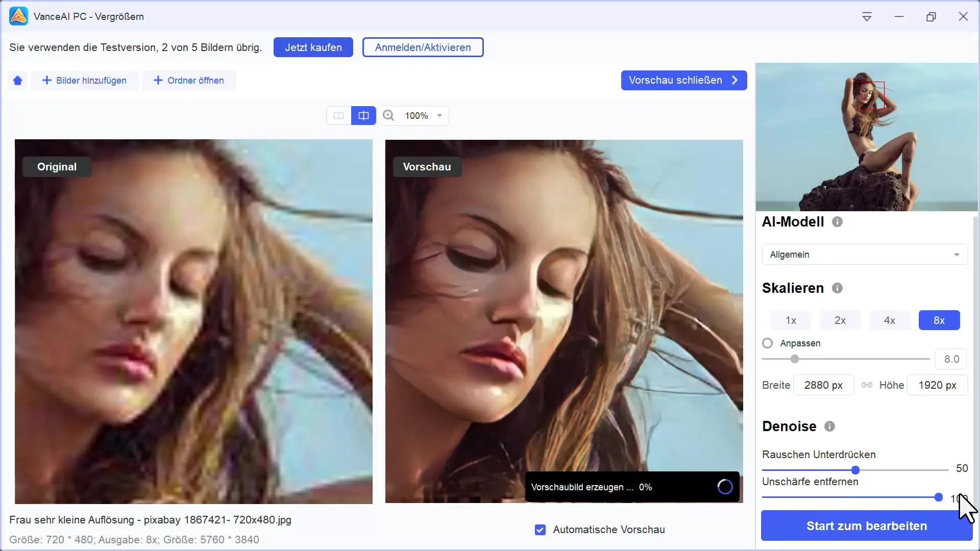The height and width of the screenshot is (551, 980).
Task: Select the single-pane view icon
Action: click(x=339, y=116)
